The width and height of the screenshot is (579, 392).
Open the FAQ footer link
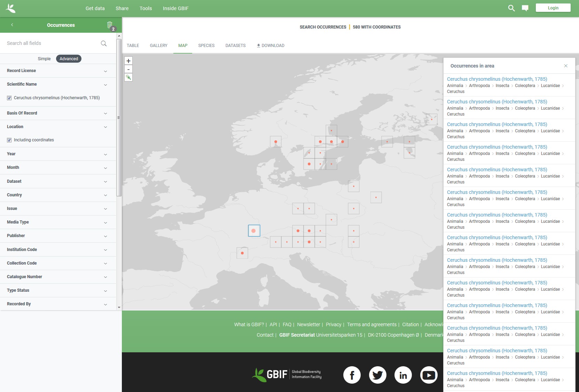click(x=287, y=324)
